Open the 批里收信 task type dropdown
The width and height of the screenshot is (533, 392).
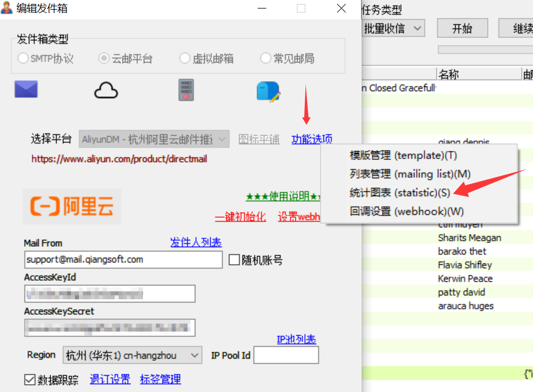click(393, 28)
